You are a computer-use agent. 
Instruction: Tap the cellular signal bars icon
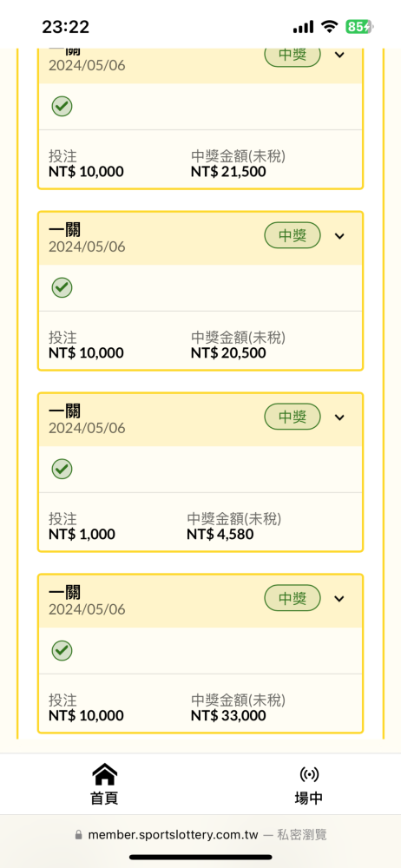pyautogui.click(x=304, y=27)
